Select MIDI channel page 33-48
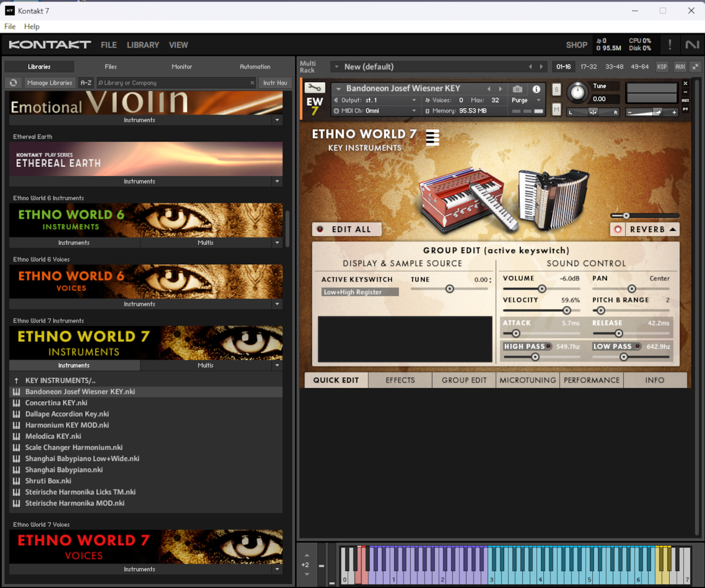Viewport: 705px width, 588px height. pos(614,67)
